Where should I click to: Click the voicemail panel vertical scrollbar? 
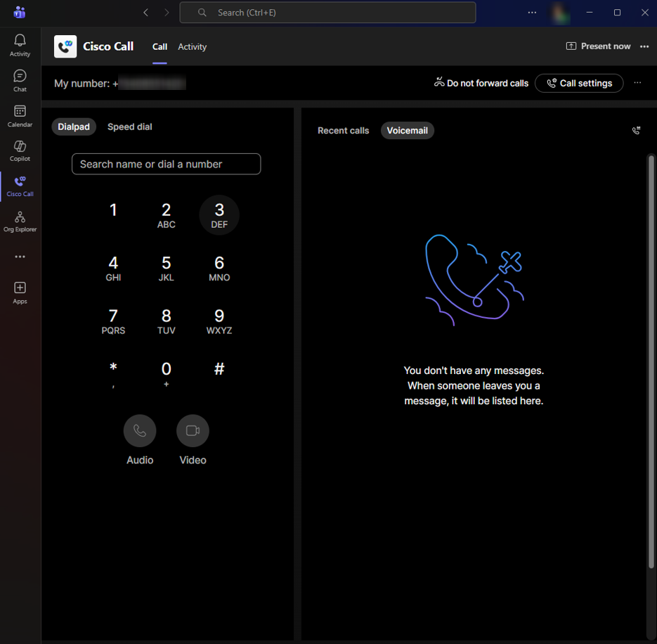pyautogui.click(x=651, y=361)
